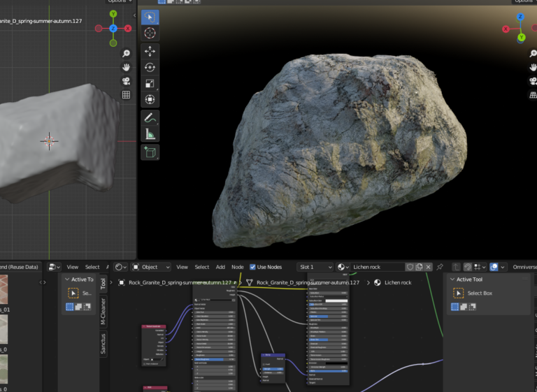The height and width of the screenshot is (392, 537).
Task: Unlink the Lichen rock material with X
Action: pos(429,267)
